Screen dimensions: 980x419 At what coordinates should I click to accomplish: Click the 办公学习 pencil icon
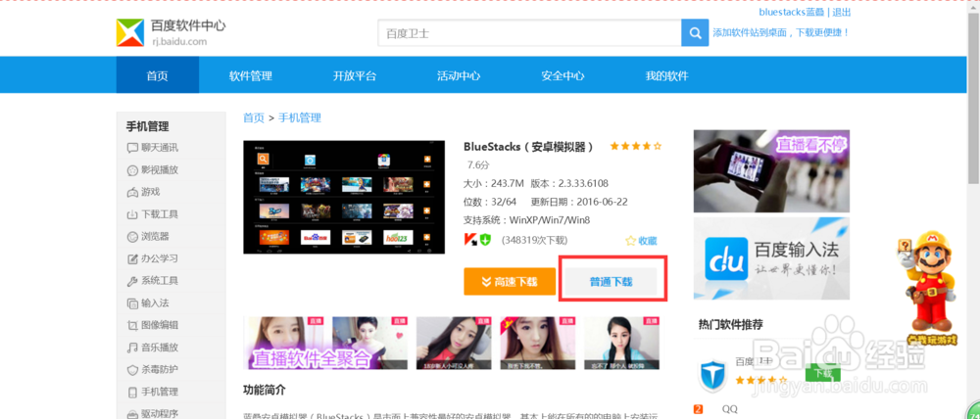click(x=132, y=258)
